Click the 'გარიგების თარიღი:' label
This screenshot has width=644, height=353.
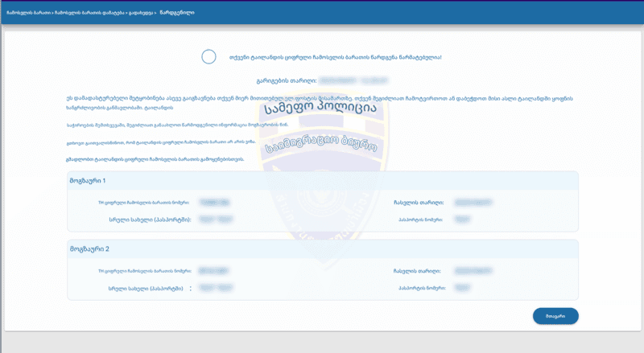tap(287, 81)
